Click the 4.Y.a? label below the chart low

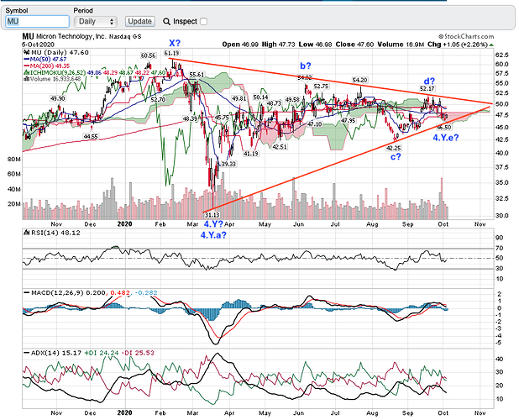pyautogui.click(x=213, y=236)
